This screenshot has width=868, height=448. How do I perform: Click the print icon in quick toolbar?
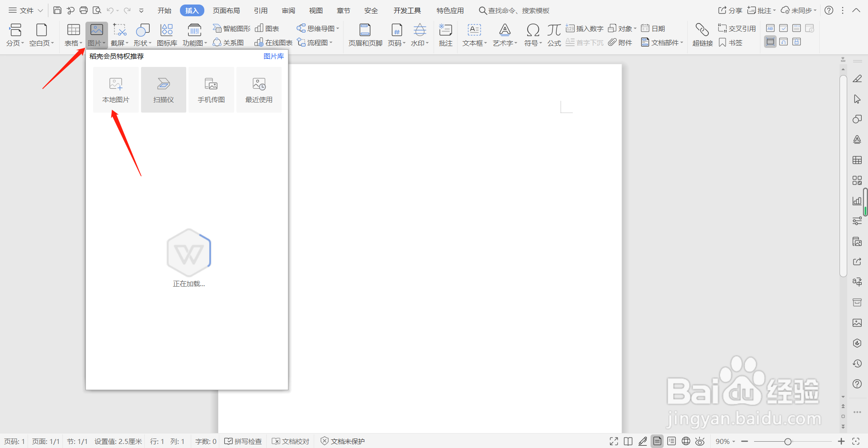point(84,10)
